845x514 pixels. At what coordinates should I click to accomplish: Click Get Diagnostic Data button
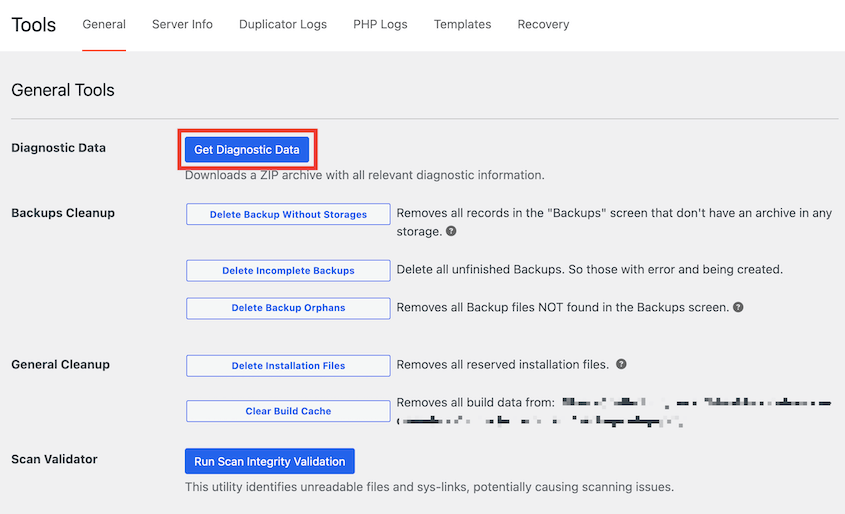click(247, 150)
